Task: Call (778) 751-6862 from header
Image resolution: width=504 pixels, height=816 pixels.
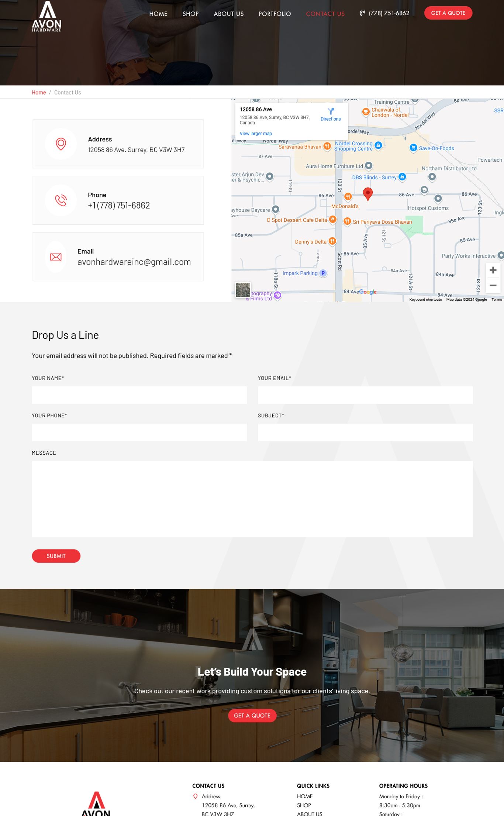Action: click(389, 13)
